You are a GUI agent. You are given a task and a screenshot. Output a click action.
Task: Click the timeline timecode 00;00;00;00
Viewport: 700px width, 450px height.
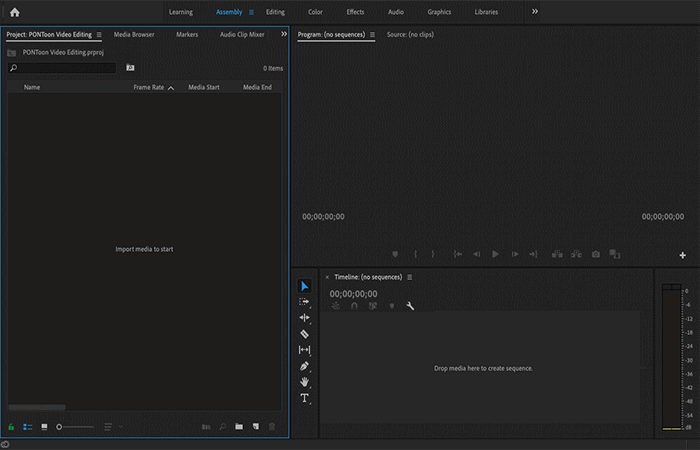pyautogui.click(x=353, y=294)
